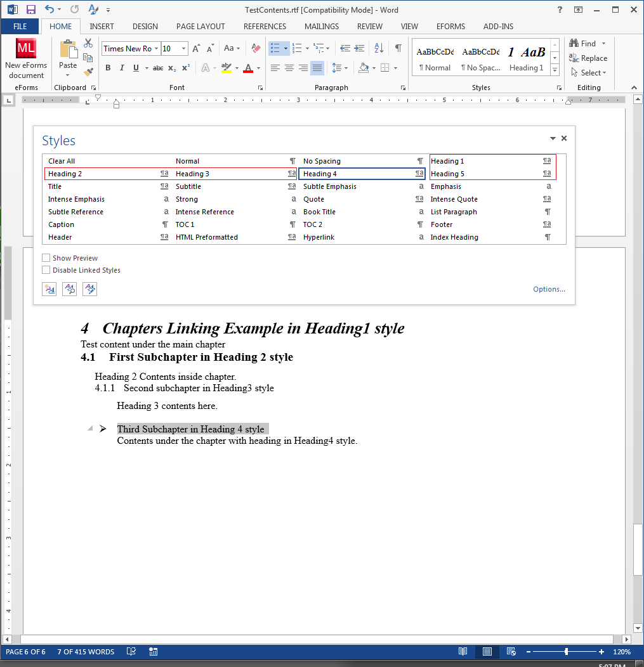Click the zoom slider in status bar

tap(566, 652)
